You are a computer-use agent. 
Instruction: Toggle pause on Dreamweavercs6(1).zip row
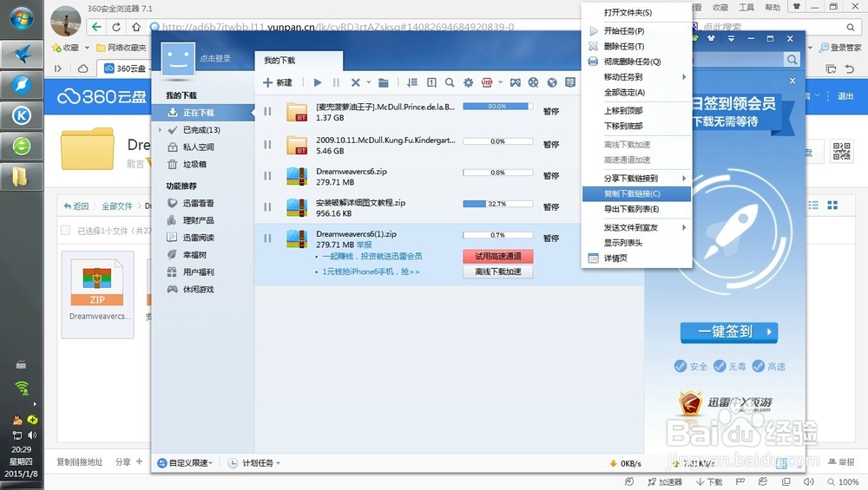268,238
